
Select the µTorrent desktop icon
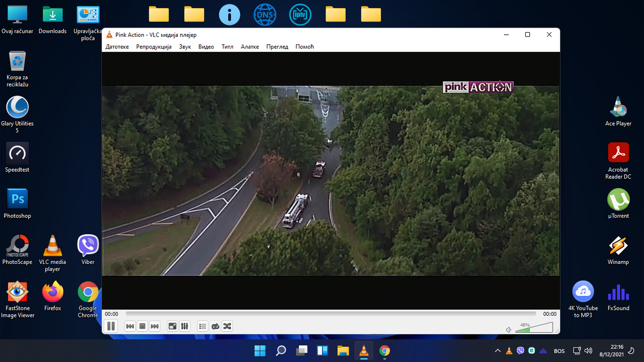pos(618,204)
